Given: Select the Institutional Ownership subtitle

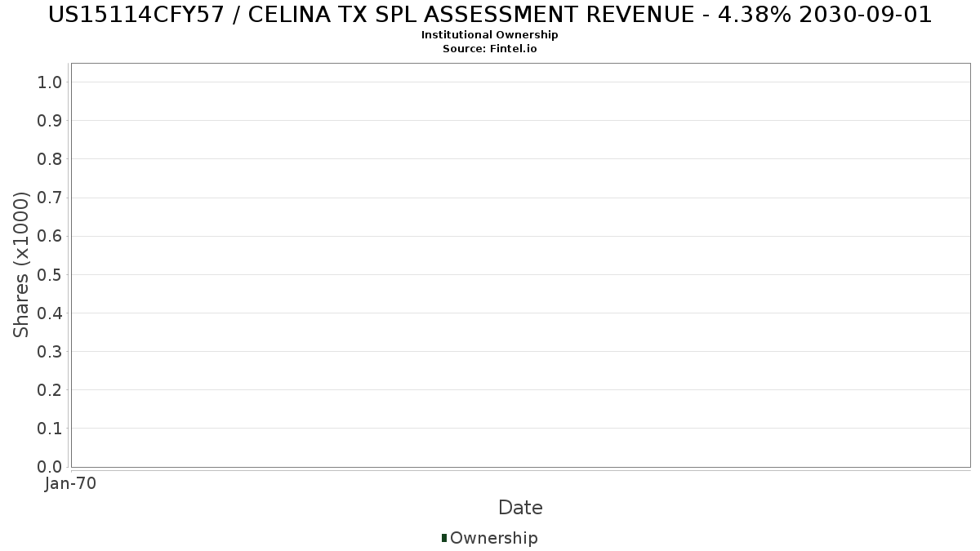Looking at the screenshot, I should point(490,35).
